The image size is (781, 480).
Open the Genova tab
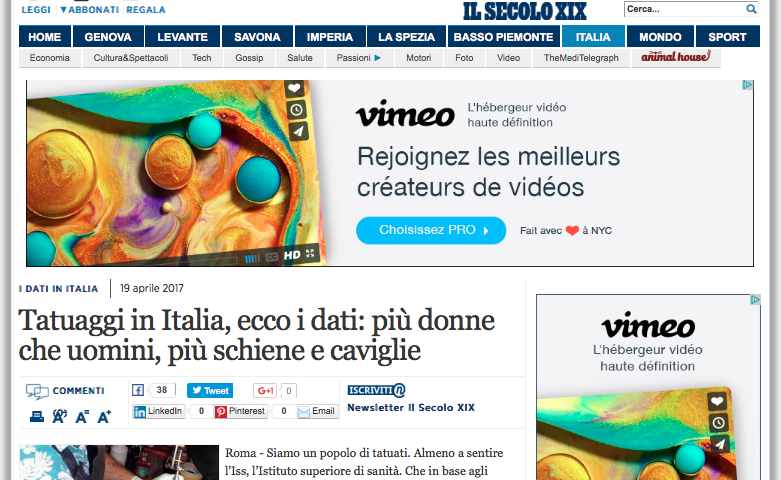108,37
